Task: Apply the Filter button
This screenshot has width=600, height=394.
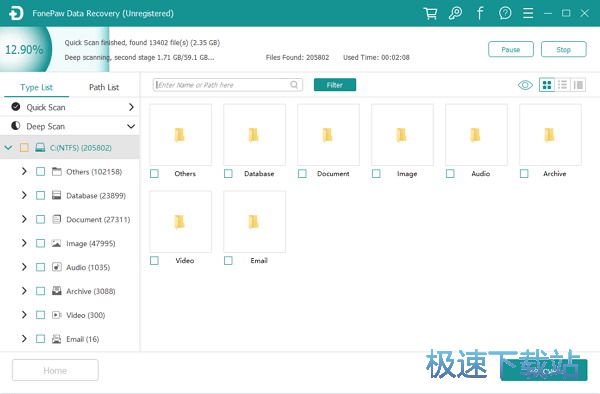Action: pyautogui.click(x=335, y=85)
